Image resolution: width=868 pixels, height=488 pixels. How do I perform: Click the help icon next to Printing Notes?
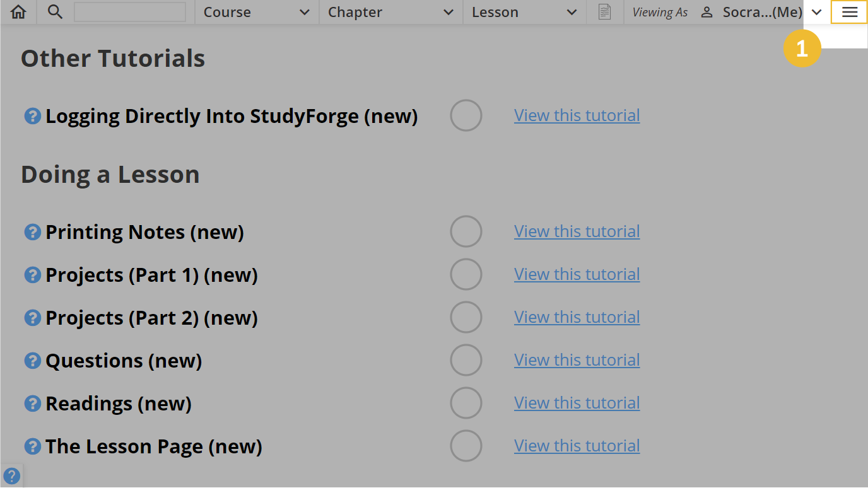pos(32,231)
